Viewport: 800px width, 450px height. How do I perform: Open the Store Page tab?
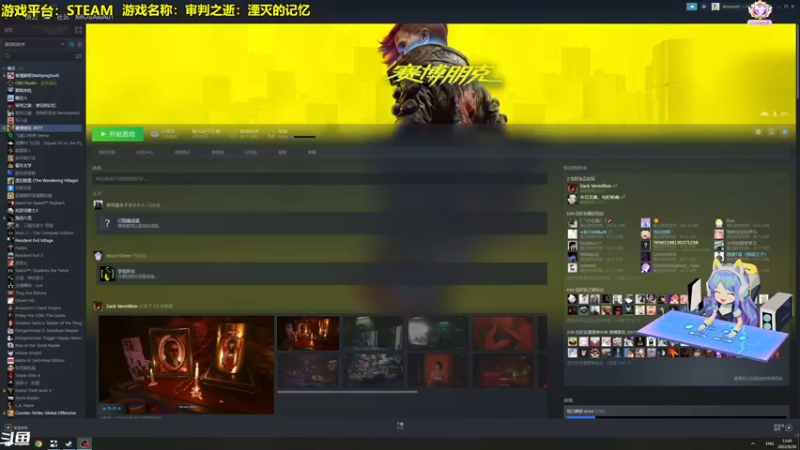[x=107, y=152]
